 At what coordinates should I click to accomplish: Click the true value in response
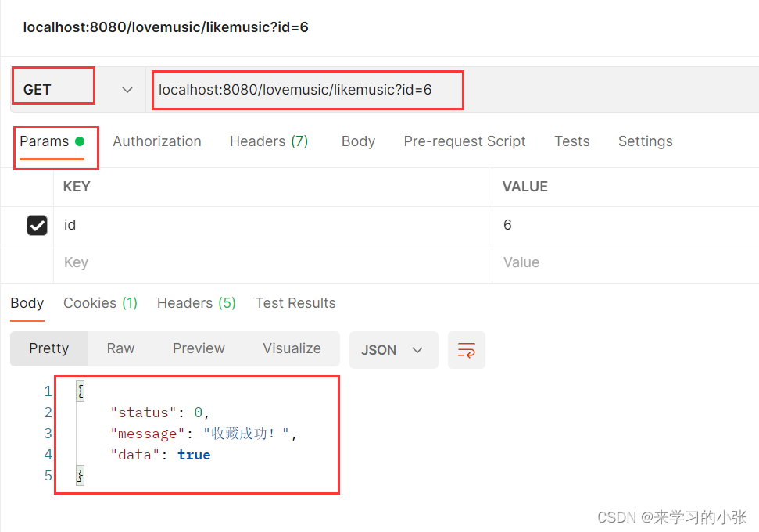click(194, 455)
